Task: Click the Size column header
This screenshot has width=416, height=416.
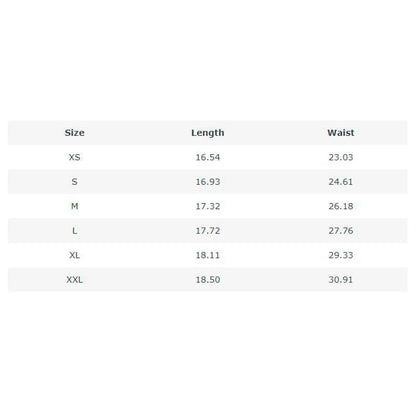Action: (74, 133)
